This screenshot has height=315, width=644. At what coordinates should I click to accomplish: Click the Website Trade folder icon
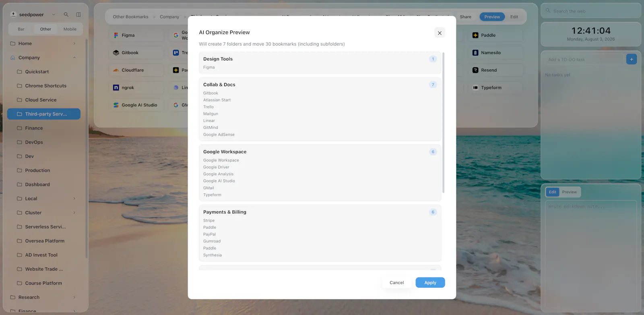click(19, 269)
